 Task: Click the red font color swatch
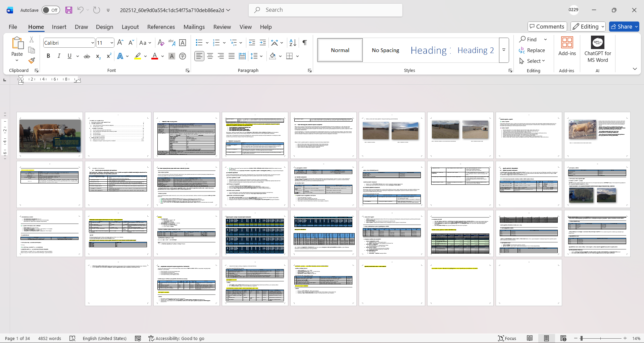(x=155, y=56)
